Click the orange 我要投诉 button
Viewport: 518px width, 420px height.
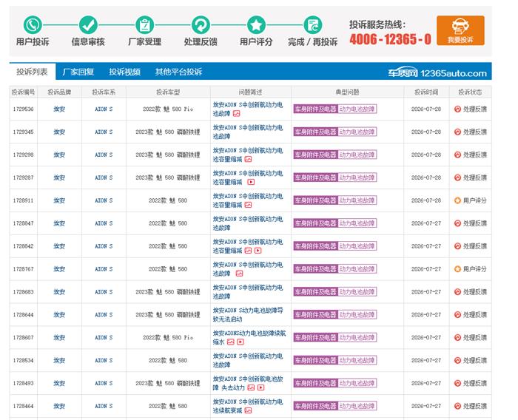click(x=460, y=30)
